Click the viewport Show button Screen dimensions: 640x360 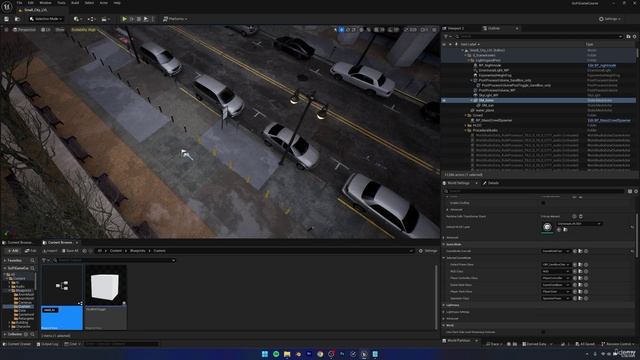click(60, 30)
